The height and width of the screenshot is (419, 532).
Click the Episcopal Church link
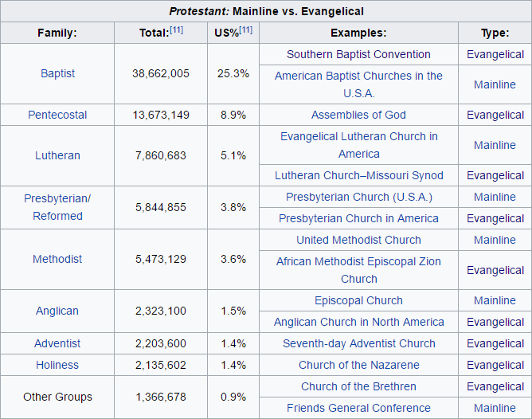358,300
